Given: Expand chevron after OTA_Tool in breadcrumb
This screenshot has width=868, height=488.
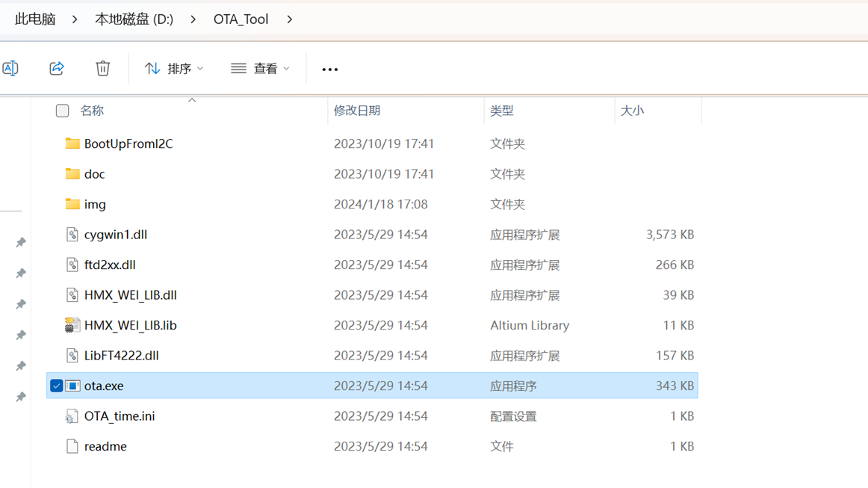Looking at the screenshot, I should pos(290,19).
